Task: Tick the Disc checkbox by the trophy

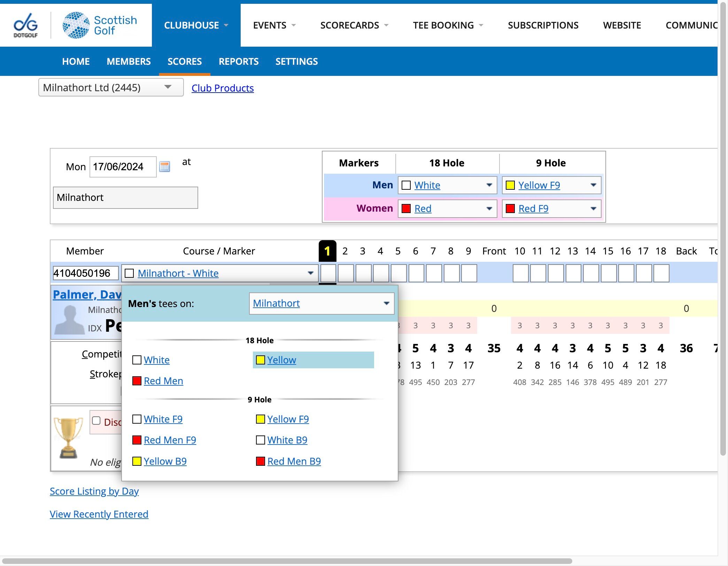Action: pos(96,420)
